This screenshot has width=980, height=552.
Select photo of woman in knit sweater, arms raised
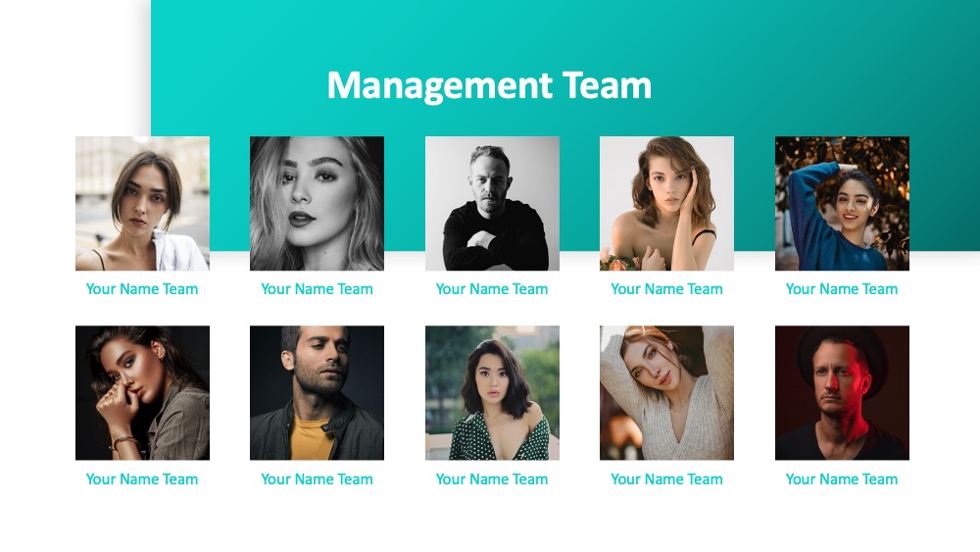666,393
